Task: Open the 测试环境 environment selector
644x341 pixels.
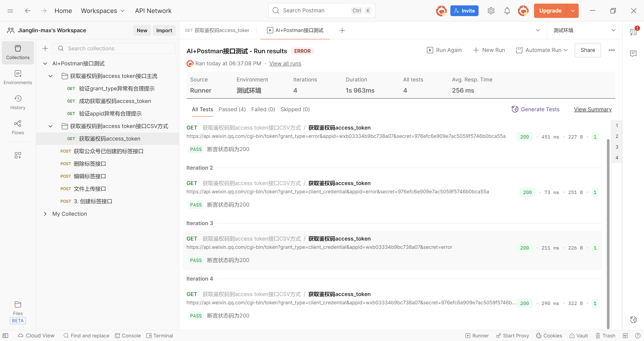Action: pyautogui.click(x=584, y=30)
